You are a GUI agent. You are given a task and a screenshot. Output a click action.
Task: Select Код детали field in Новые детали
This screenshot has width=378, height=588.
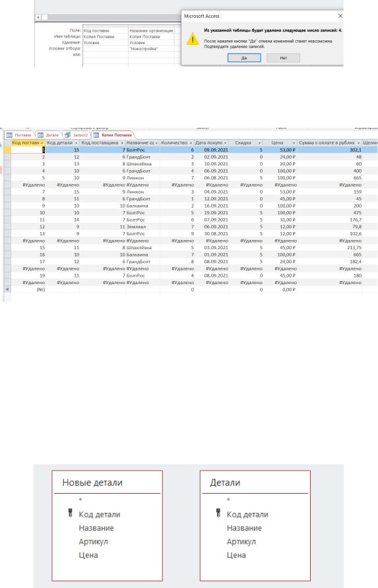[100, 514]
